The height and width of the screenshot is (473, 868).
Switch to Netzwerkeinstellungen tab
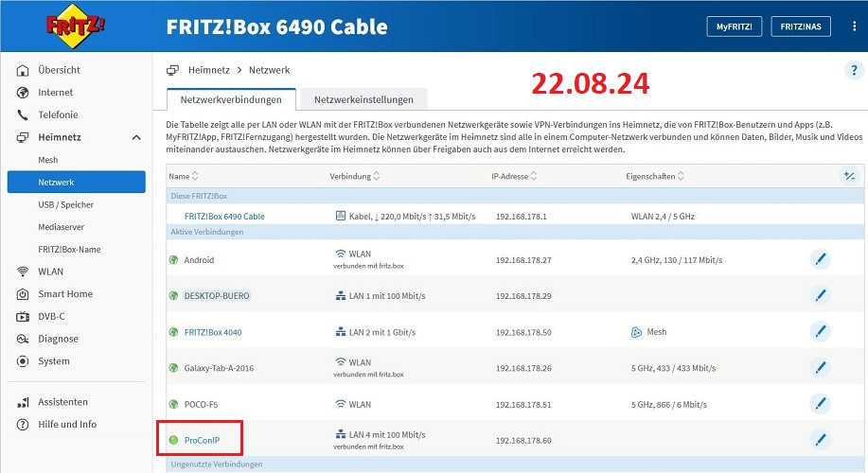(x=363, y=99)
